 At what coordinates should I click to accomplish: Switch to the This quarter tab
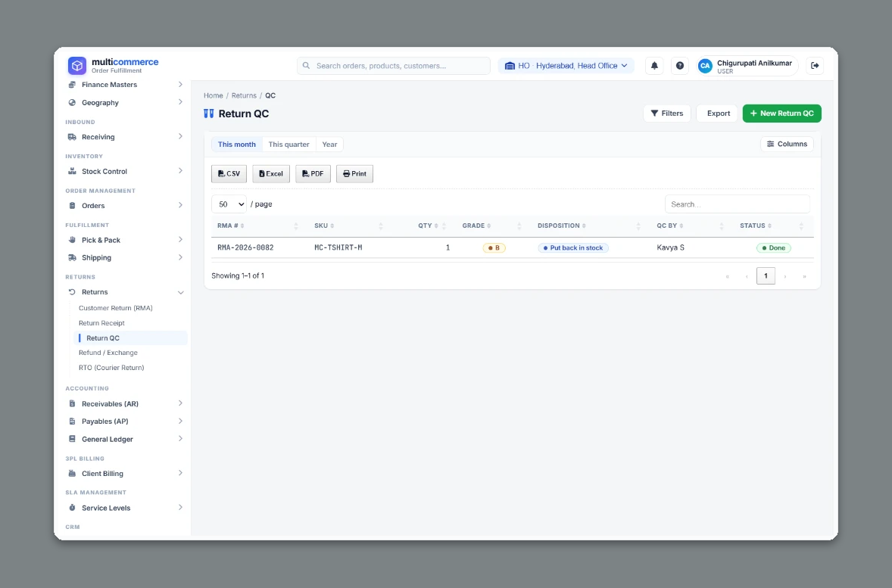[x=289, y=145]
